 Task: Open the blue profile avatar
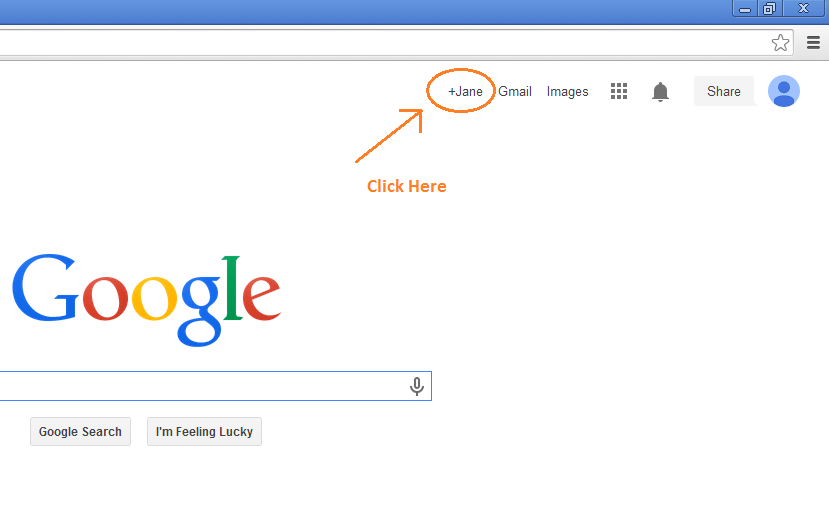[x=784, y=91]
